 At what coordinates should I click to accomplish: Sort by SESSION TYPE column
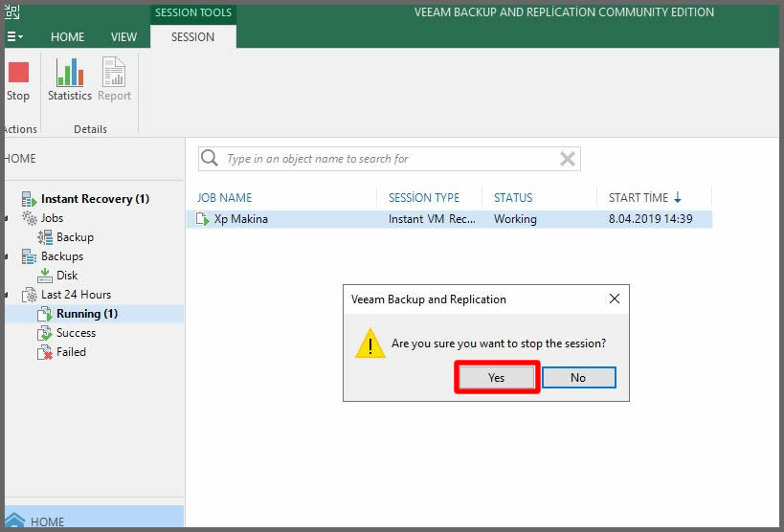(424, 198)
